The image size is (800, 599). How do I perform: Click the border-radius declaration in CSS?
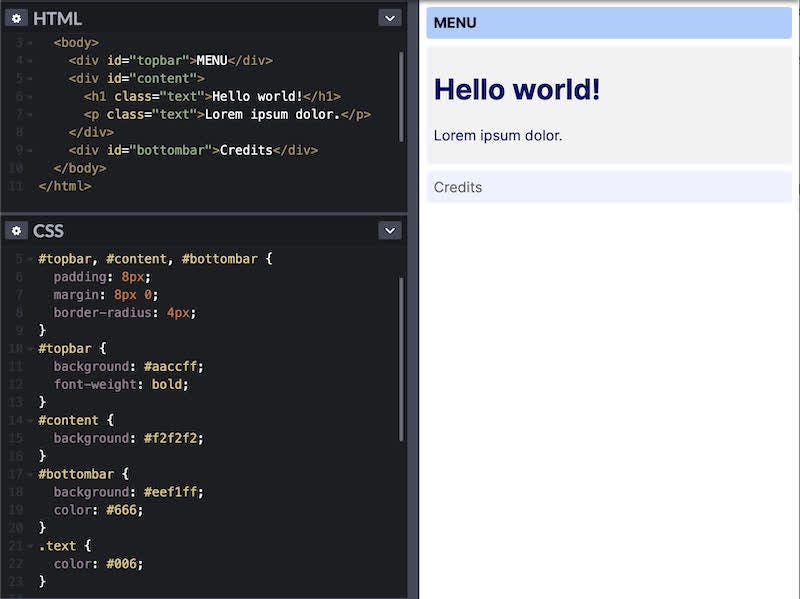120,312
